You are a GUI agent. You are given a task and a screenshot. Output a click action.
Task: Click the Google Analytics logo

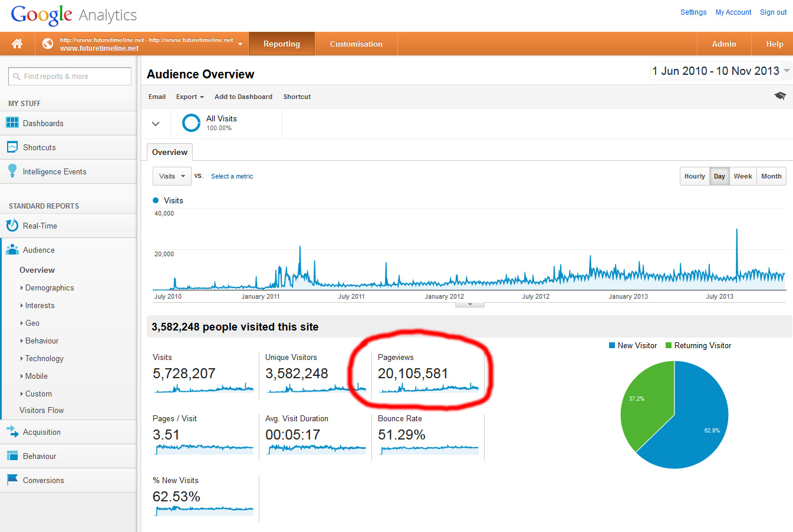(x=74, y=15)
